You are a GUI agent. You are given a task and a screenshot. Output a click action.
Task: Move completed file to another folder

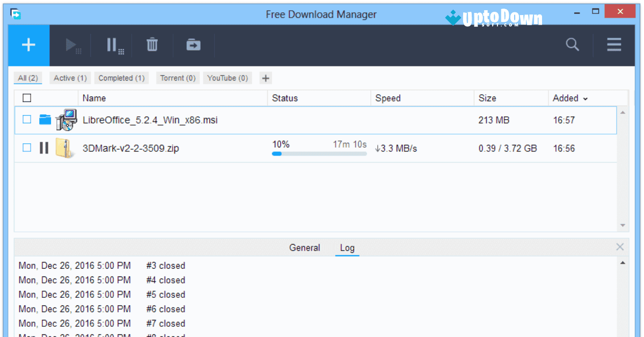193,45
